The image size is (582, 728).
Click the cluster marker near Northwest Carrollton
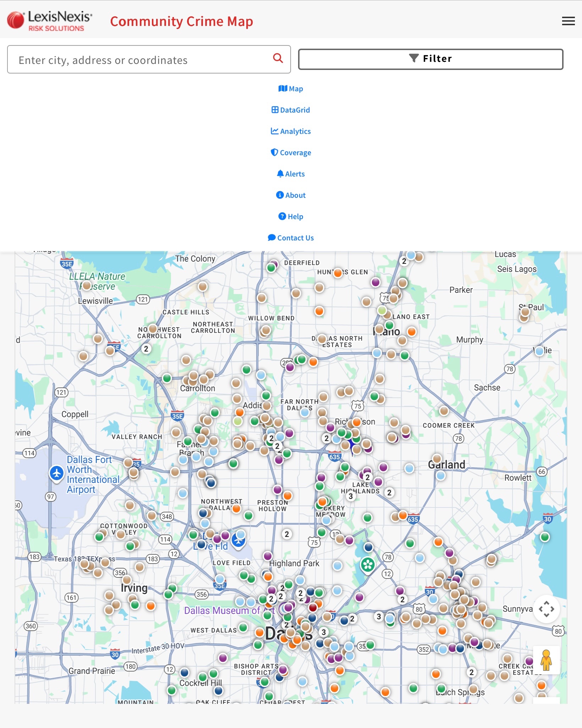(x=146, y=349)
